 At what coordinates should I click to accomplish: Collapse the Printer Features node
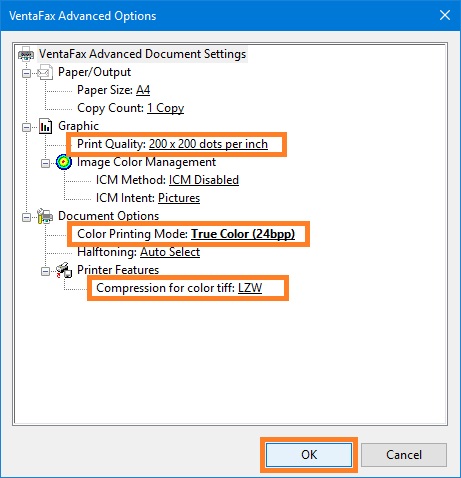point(45,271)
